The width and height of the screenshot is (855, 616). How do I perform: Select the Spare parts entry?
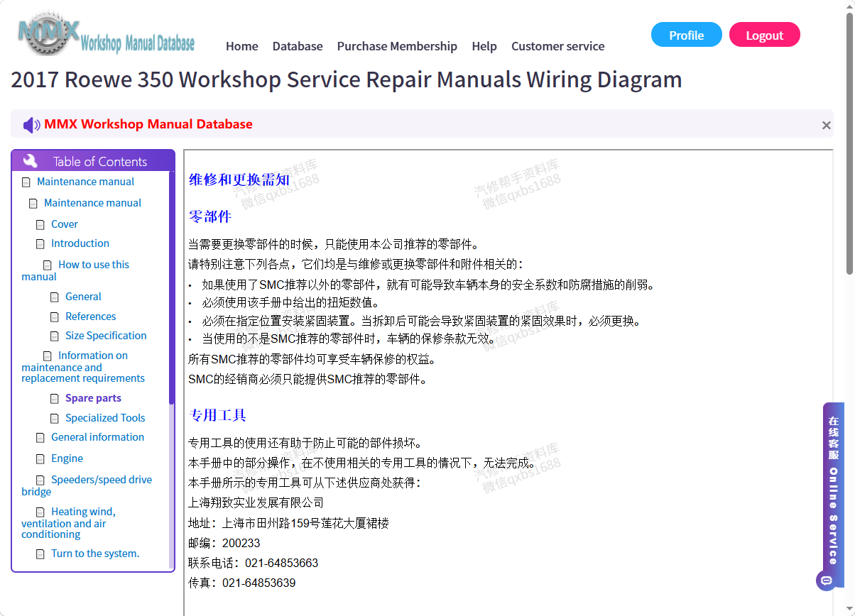pyautogui.click(x=93, y=398)
